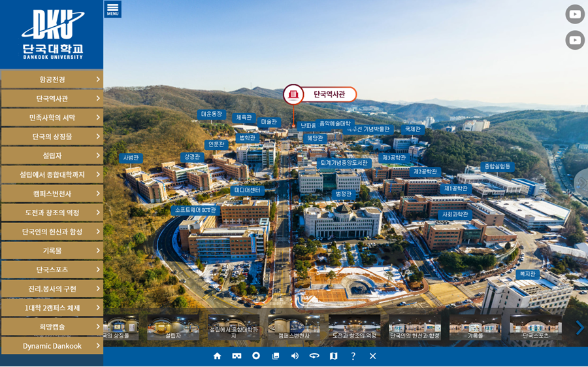Click the 미디어센터 building label

pos(247,190)
